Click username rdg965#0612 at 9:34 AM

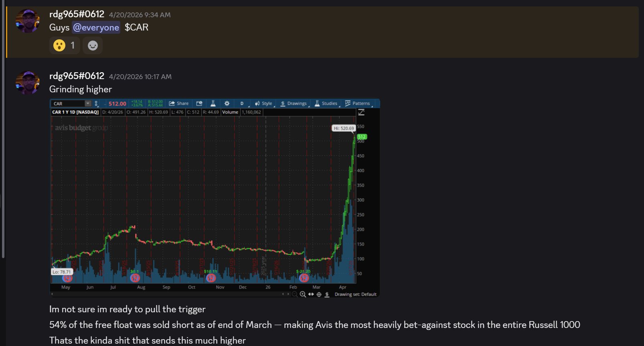[77, 14]
